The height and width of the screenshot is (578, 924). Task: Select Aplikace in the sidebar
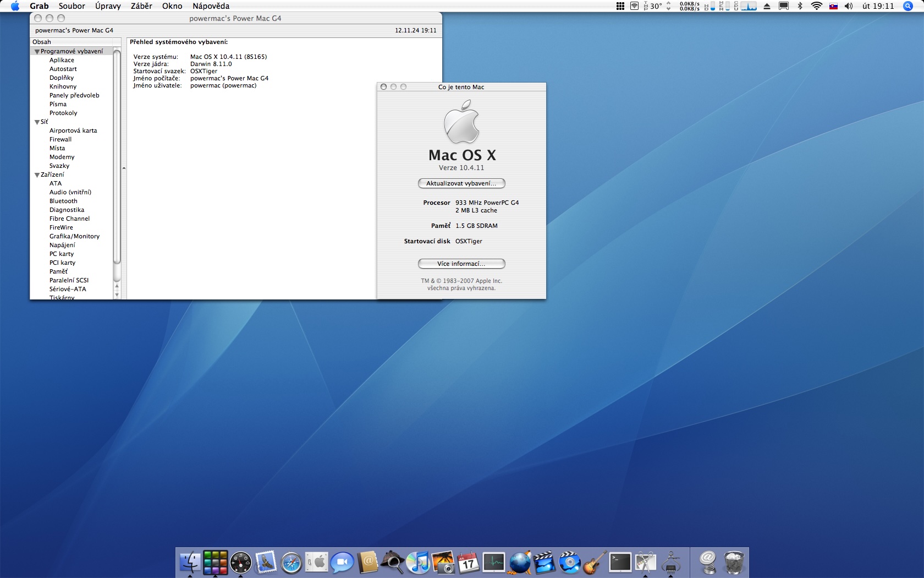(x=62, y=60)
